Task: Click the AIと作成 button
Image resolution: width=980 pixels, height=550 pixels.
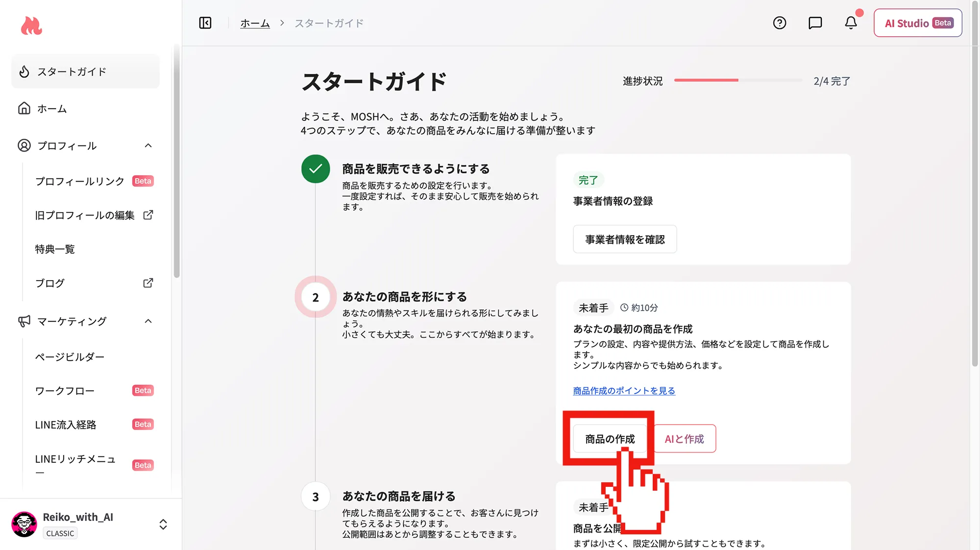Action: (685, 439)
